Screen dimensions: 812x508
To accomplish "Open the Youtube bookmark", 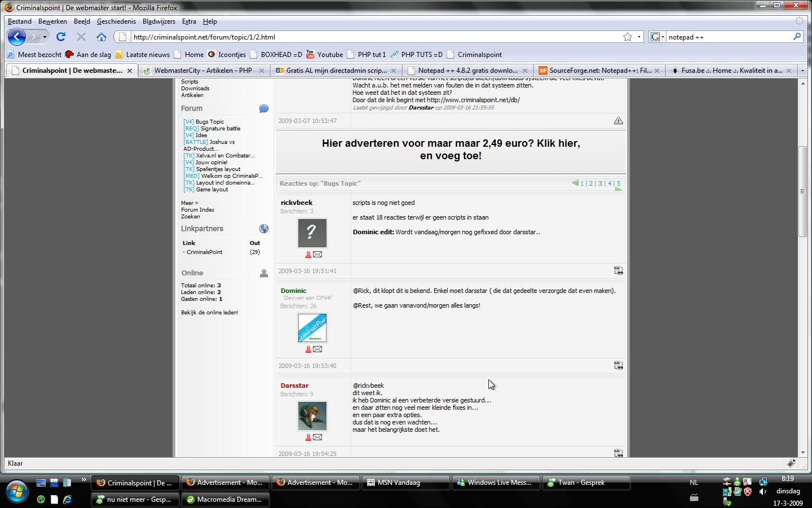I will click(x=324, y=55).
